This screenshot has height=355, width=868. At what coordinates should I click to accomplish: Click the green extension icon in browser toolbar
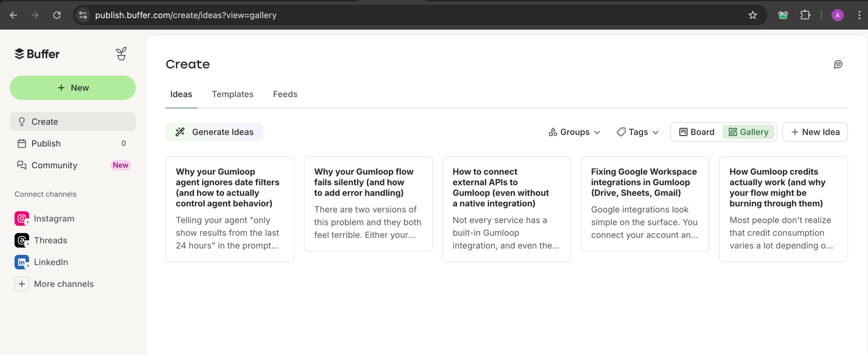coord(783,15)
